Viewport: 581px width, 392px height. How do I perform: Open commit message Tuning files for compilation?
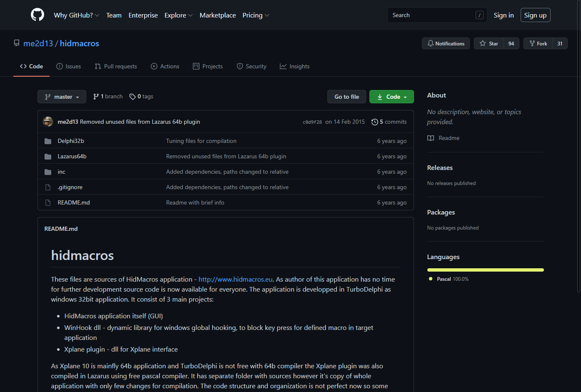(201, 141)
